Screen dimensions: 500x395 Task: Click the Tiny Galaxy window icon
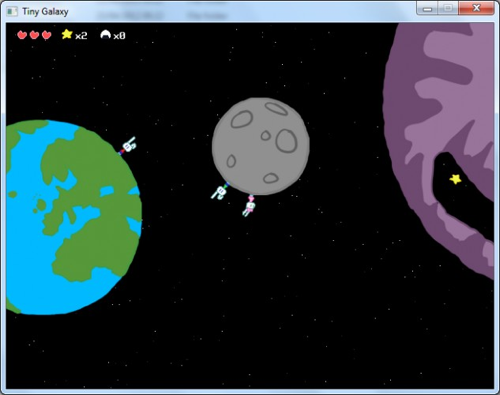12,12
